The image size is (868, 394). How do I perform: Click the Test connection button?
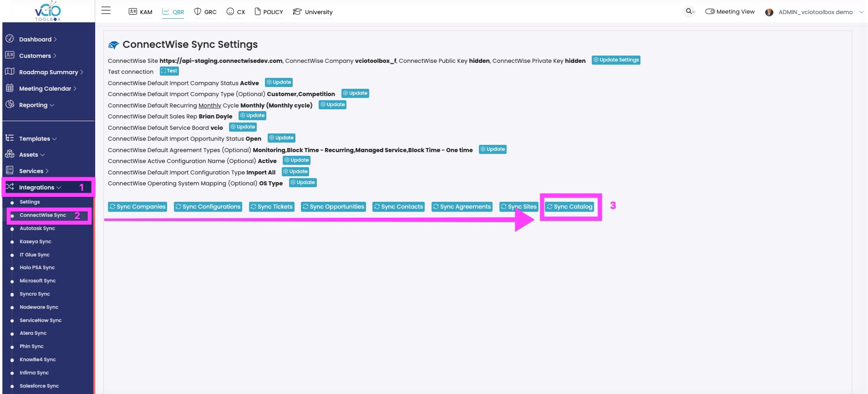click(169, 71)
